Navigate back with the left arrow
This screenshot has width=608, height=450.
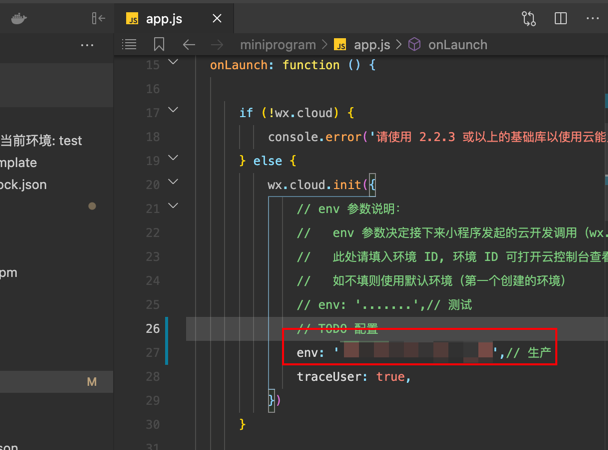coord(189,45)
